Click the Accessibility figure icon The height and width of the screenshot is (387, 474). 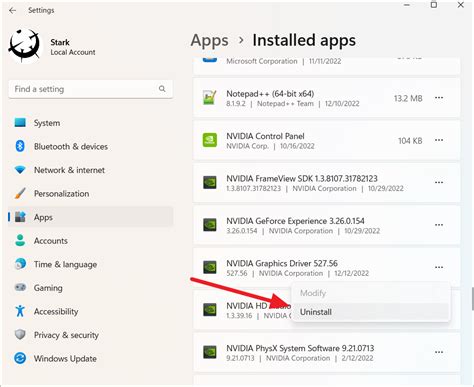coord(20,311)
